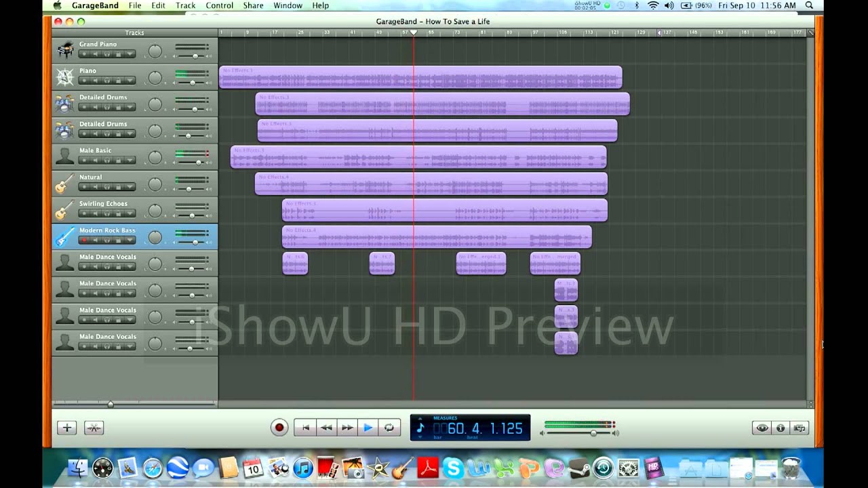
Task: Mute the Grand Piano track
Action: click(x=96, y=54)
